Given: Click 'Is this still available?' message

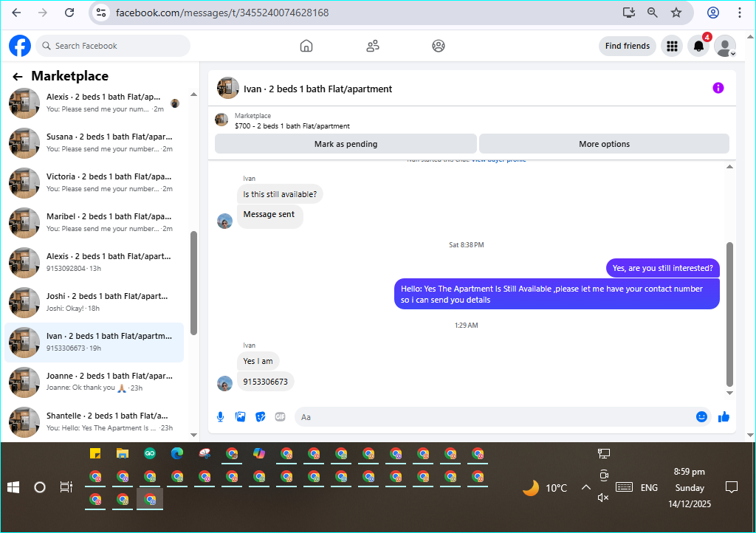Looking at the screenshot, I should coord(280,194).
